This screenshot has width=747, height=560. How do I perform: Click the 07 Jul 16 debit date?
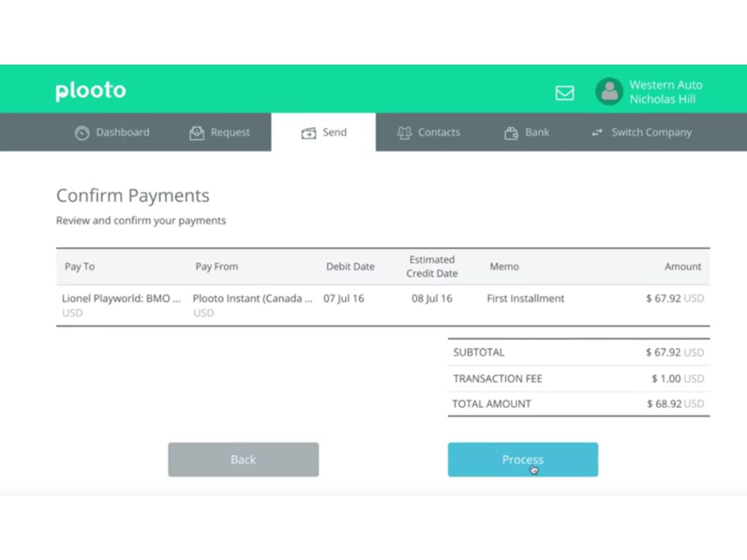[x=344, y=299]
